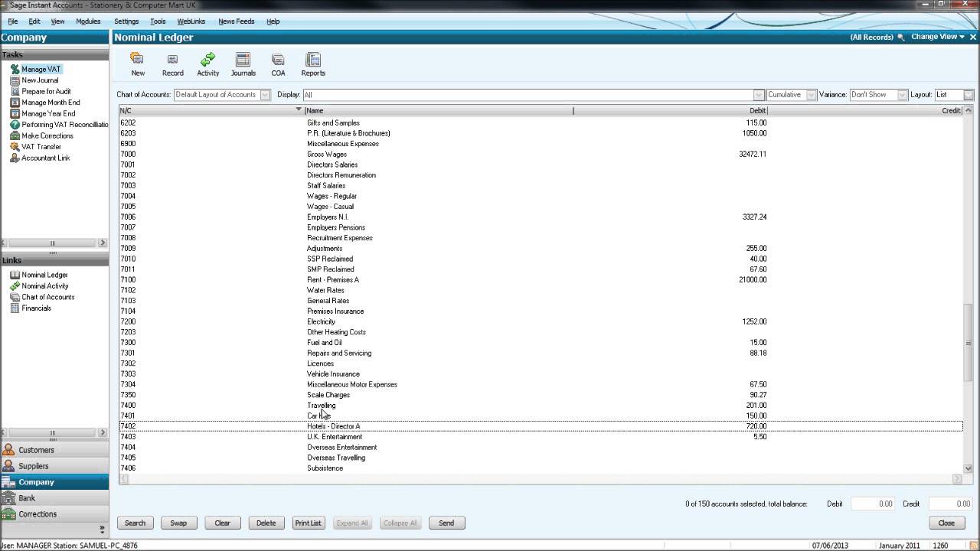The image size is (980, 551).
Task: Select the 7006 Employers N.I. row
Action: tap(541, 217)
